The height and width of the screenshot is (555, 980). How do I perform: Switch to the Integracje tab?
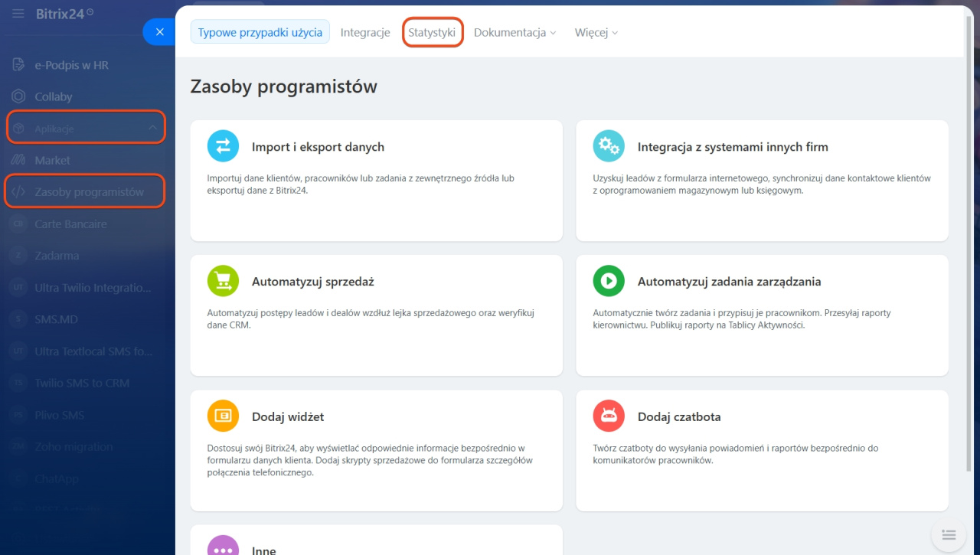click(x=365, y=32)
